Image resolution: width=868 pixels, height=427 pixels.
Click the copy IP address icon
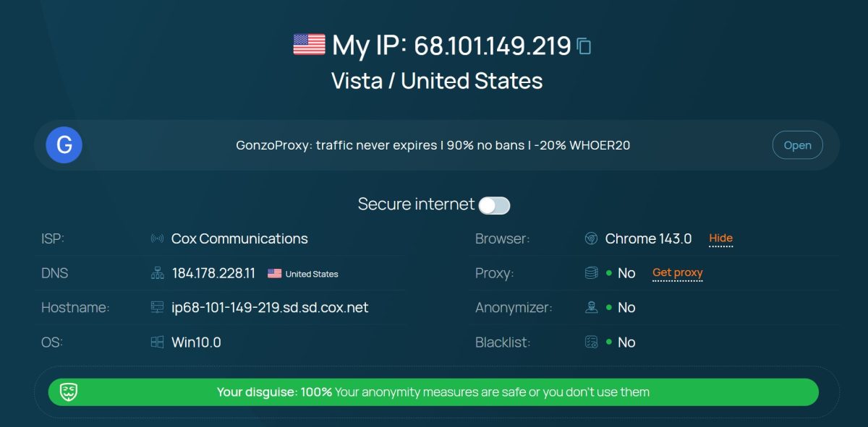[584, 45]
